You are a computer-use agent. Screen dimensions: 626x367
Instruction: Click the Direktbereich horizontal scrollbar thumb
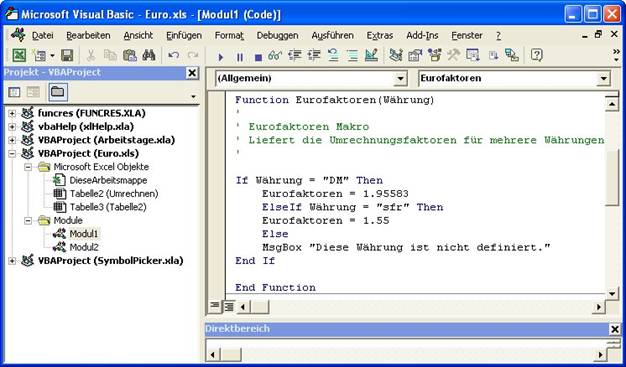(x=231, y=355)
